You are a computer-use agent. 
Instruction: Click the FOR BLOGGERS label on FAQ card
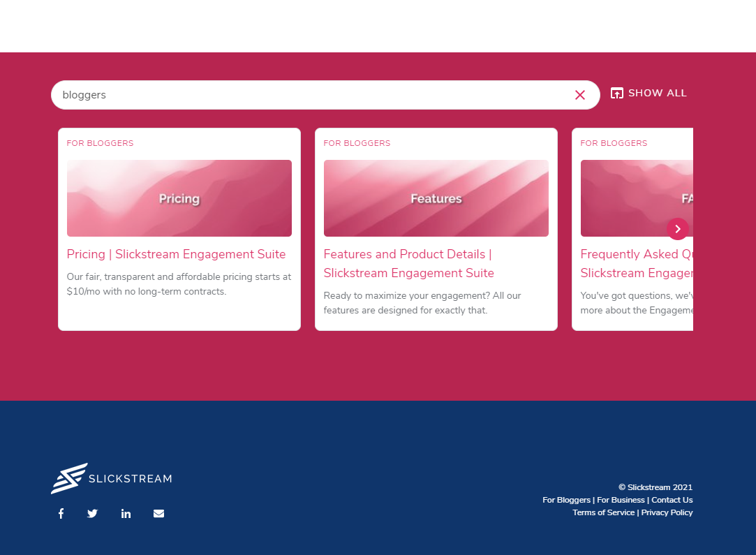[x=614, y=143]
